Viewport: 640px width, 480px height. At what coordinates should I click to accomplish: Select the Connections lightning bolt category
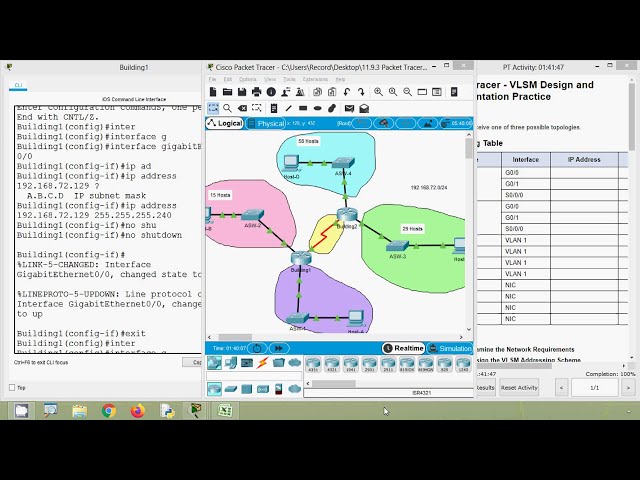(263, 363)
